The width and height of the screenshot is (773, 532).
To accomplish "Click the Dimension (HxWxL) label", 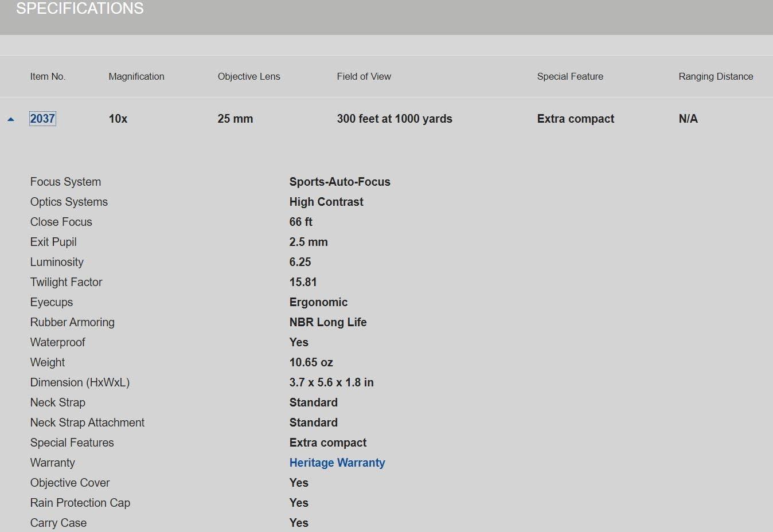I will tap(80, 382).
